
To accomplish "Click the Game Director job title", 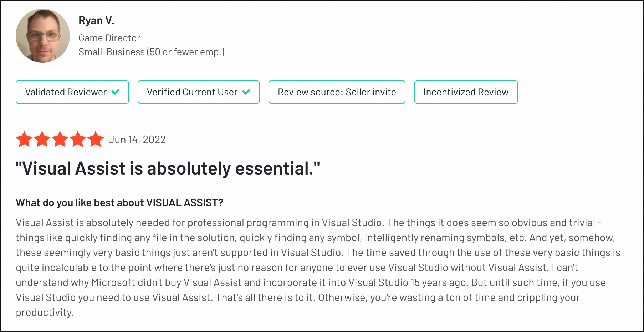I will pyautogui.click(x=109, y=38).
